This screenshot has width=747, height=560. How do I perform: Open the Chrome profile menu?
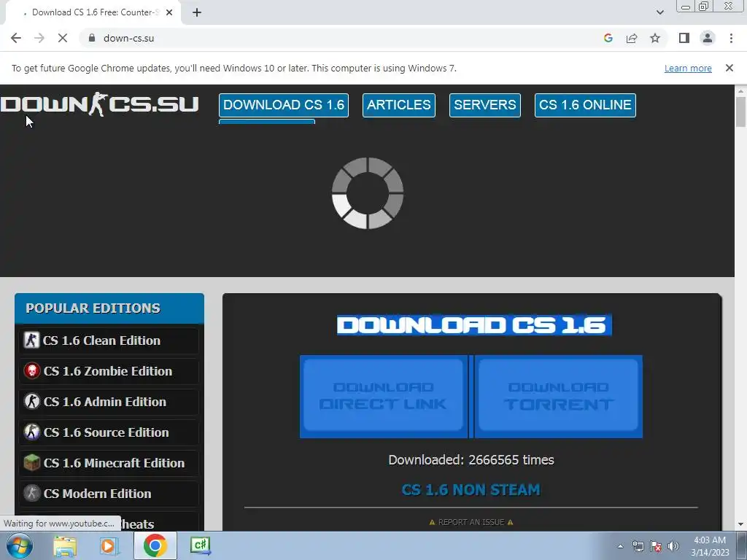(x=708, y=38)
